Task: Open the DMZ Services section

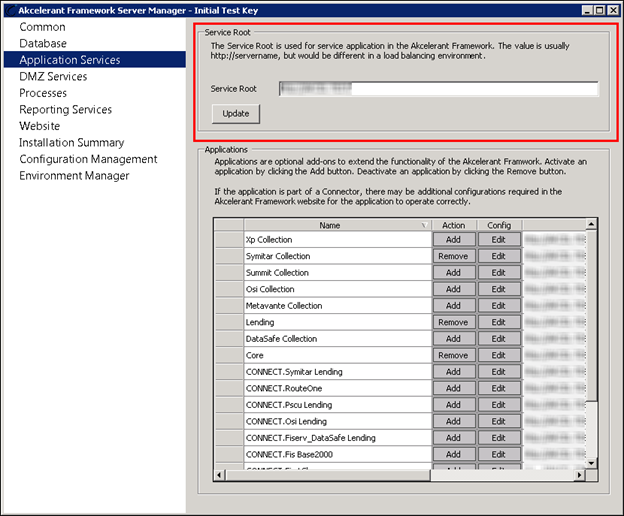Action: [x=53, y=76]
